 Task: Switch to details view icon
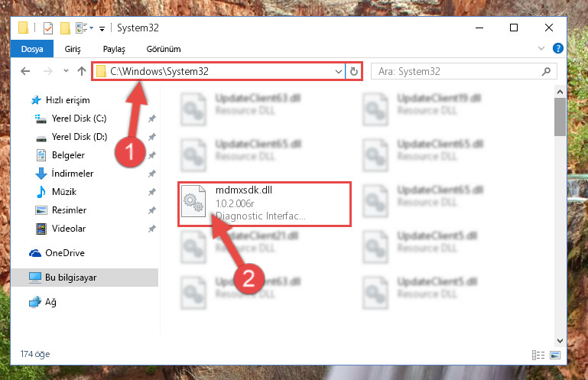[x=538, y=355]
